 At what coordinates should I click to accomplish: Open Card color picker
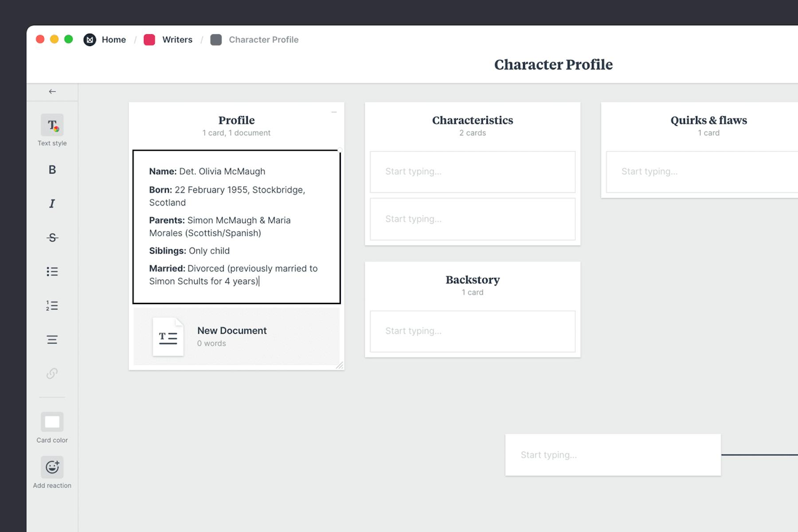tap(52, 422)
